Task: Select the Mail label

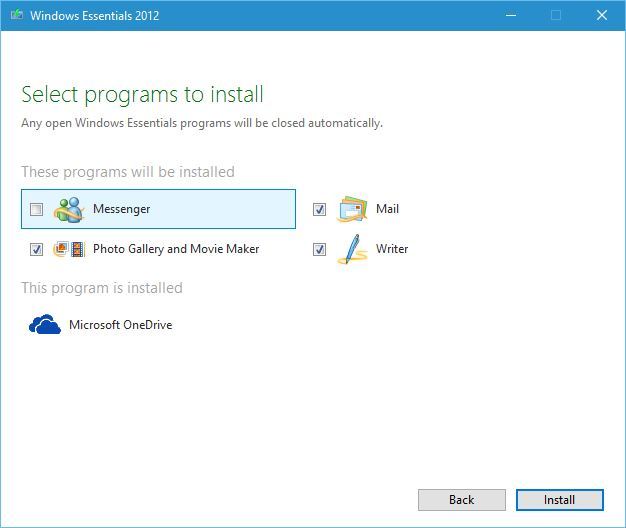Action: 387,208
